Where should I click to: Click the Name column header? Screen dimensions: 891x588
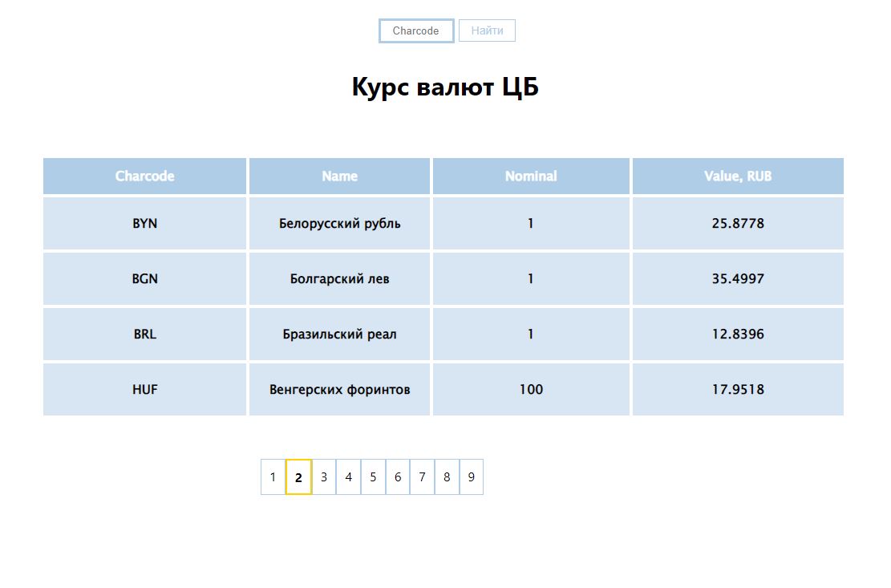point(340,176)
